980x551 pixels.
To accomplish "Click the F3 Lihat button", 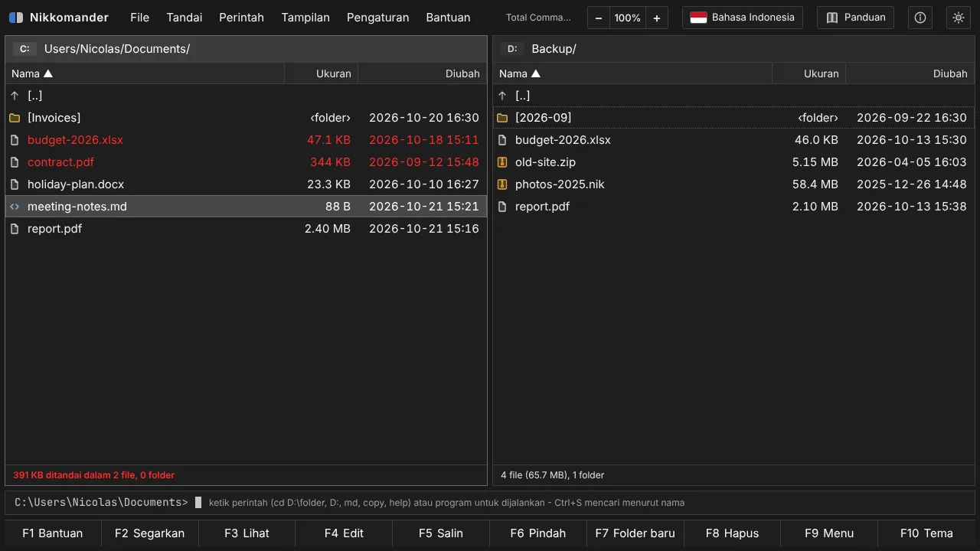I will [x=247, y=533].
